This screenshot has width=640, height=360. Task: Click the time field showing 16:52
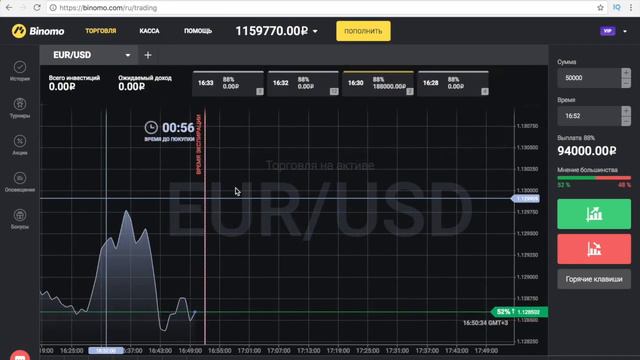[x=589, y=116]
